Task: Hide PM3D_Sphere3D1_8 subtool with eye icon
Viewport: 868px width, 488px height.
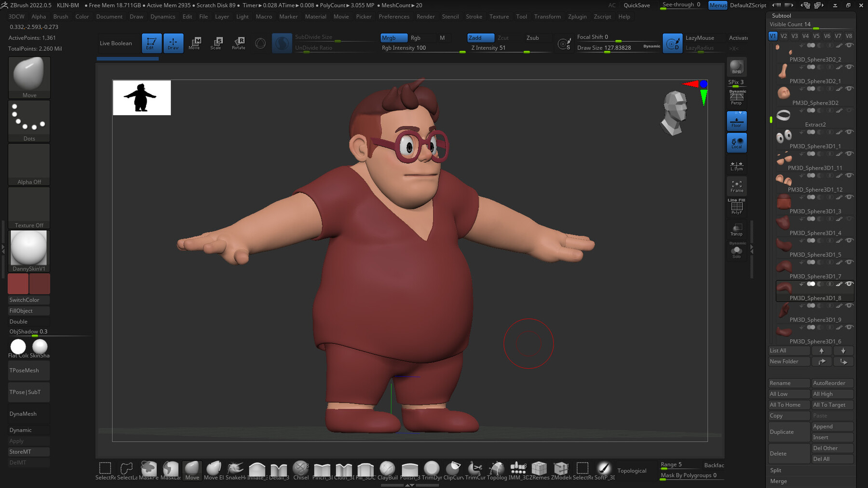Action: pyautogui.click(x=849, y=284)
